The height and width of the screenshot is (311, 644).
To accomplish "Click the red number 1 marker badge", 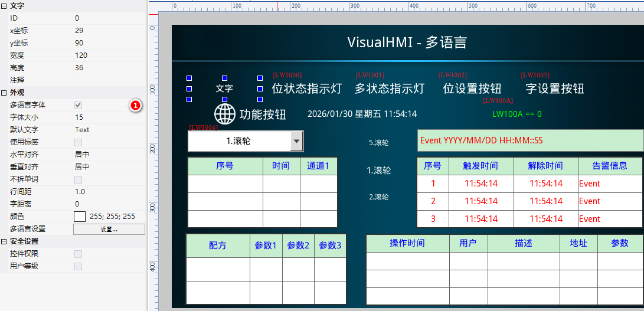I will pyautogui.click(x=135, y=106).
